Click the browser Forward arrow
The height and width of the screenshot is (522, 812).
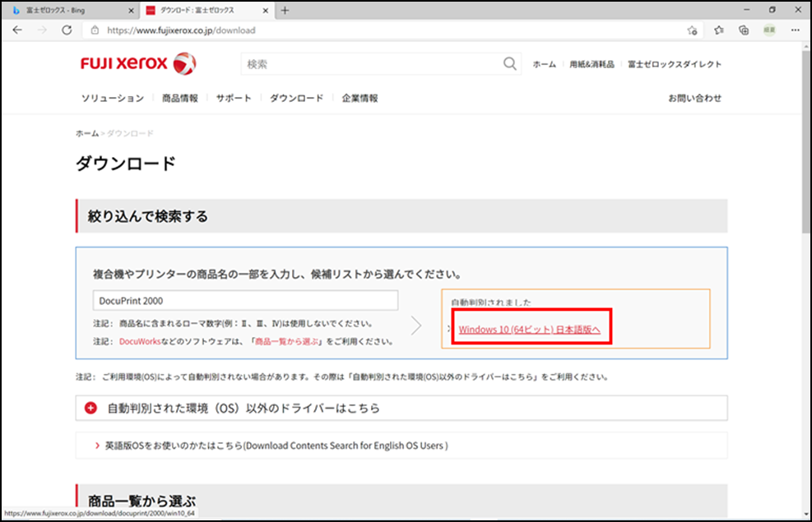point(42,30)
